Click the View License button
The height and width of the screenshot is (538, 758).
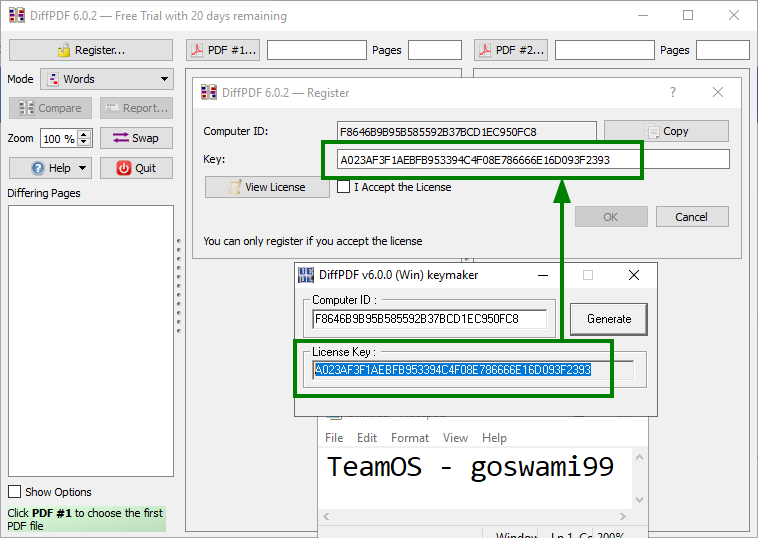(x=267, y=187)
